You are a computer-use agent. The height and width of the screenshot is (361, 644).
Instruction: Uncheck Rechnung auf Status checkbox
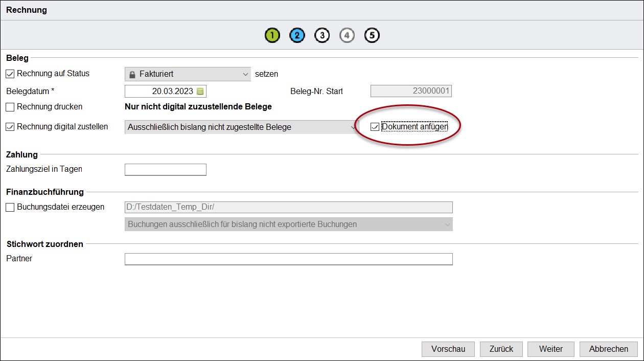(x=10, y=74)
